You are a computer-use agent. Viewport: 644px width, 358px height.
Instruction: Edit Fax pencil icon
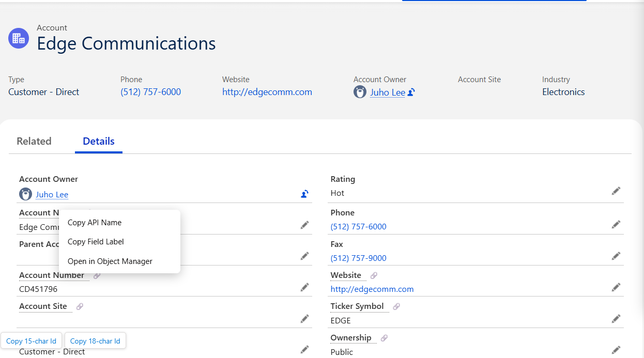(x=616, y=256)
